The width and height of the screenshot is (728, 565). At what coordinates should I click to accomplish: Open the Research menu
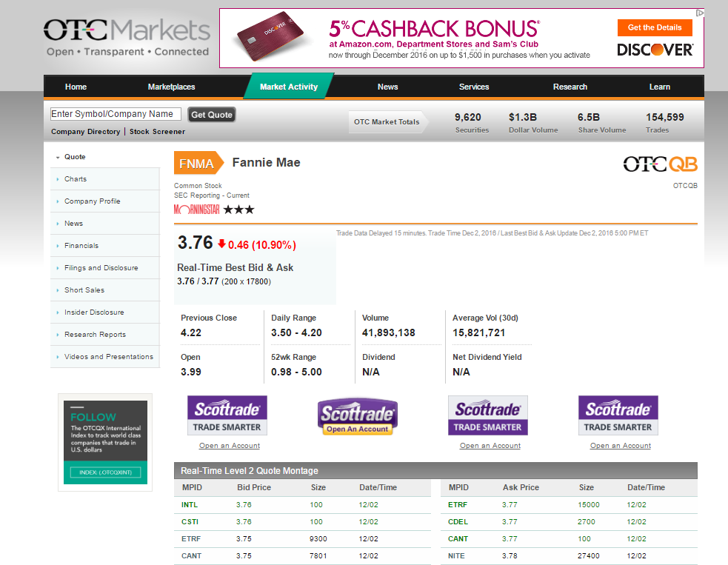pos(570,87)
